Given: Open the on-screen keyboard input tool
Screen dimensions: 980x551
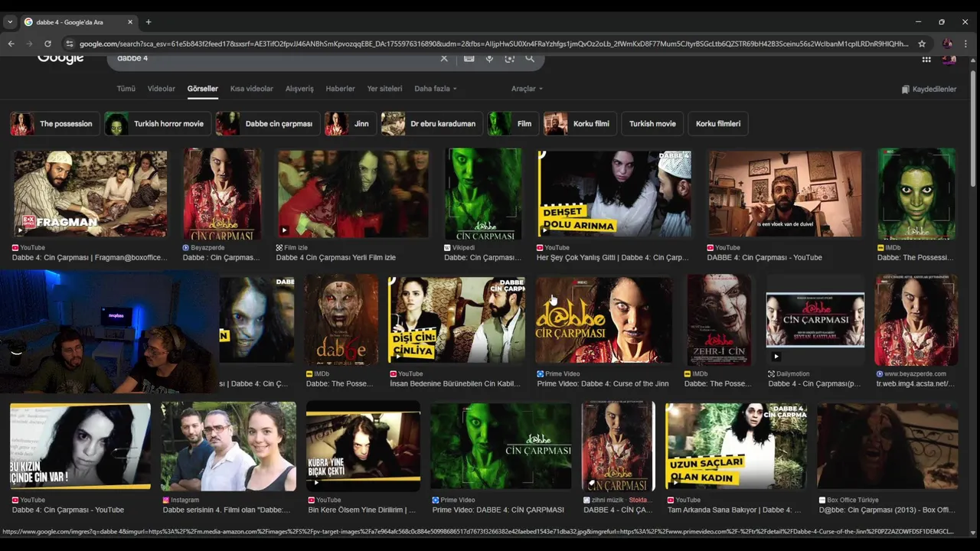Looking at the screenshot, I should tap(469, 58).
